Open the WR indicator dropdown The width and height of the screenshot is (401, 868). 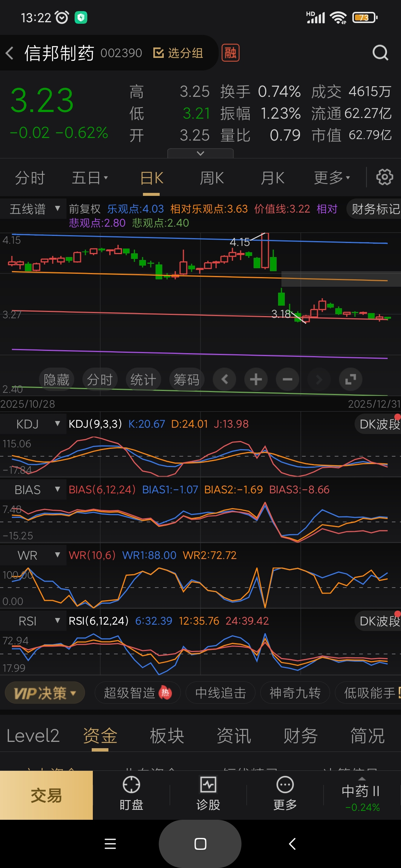(33, 555)
